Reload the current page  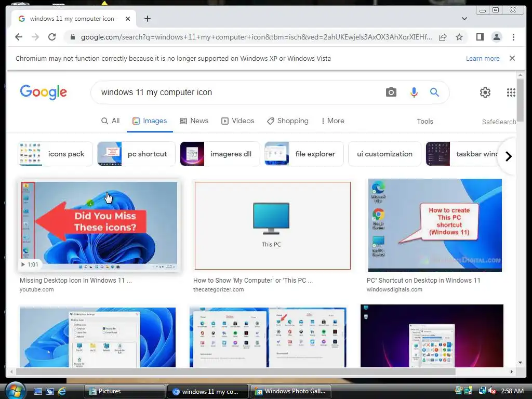52,37
